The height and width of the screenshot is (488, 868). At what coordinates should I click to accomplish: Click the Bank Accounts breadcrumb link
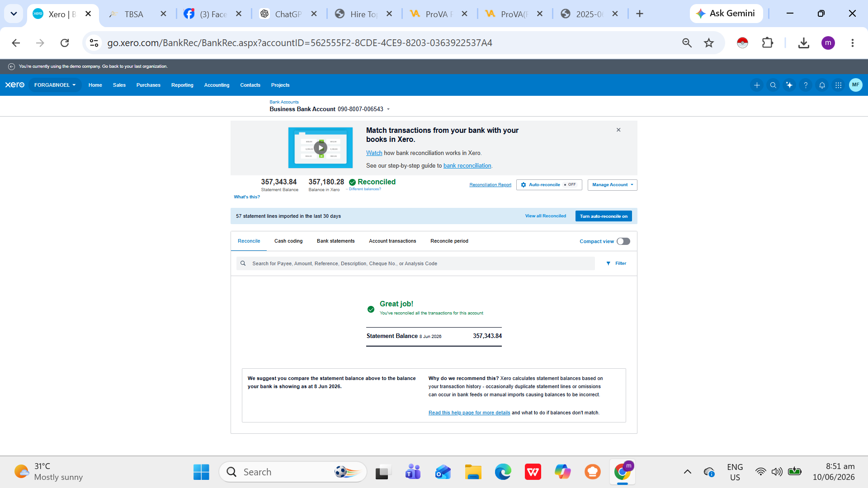tap(284, 102)
